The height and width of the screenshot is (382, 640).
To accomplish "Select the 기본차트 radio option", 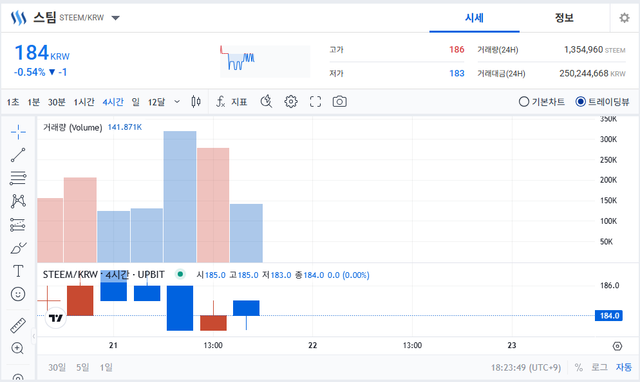I will (542, 102).
